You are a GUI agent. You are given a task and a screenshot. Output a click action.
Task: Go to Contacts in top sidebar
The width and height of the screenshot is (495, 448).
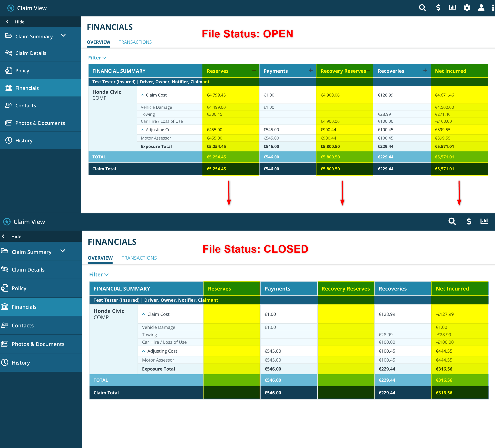point(26,105)
